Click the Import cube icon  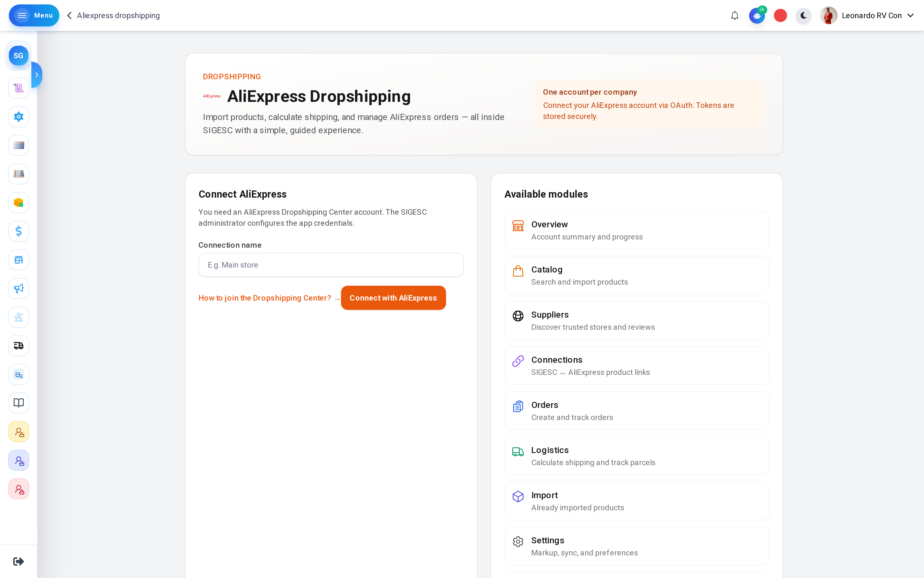pyautogui.click(x=518, y=497)
